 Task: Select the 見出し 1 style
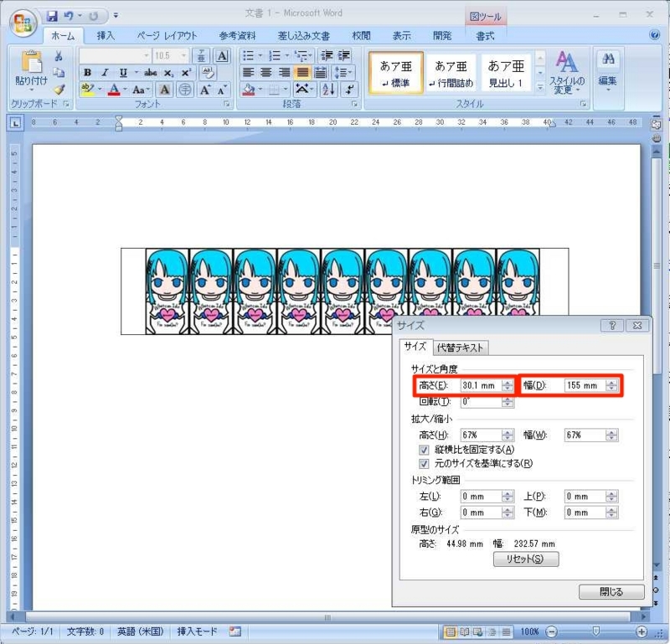506,73
